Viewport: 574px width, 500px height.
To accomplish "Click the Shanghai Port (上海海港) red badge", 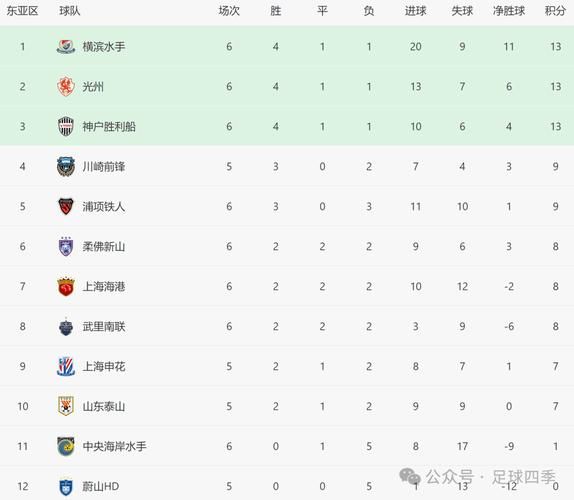I will [x=66, y=286].
